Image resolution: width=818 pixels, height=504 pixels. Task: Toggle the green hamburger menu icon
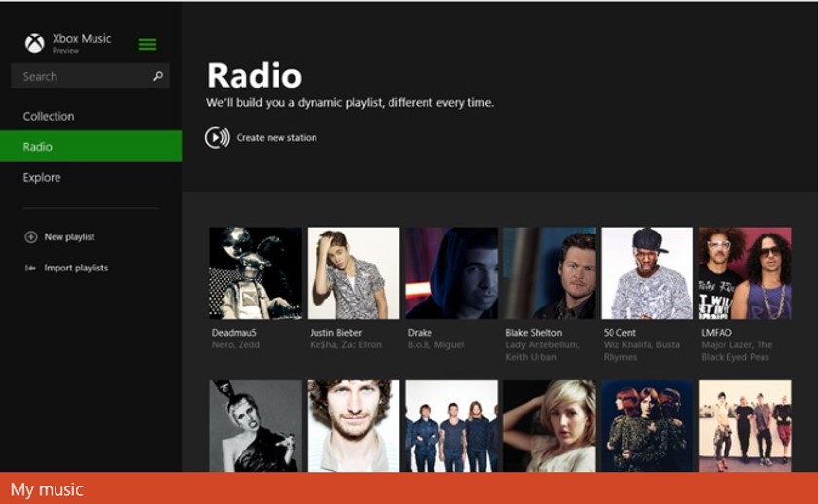(x=147, y=44)
